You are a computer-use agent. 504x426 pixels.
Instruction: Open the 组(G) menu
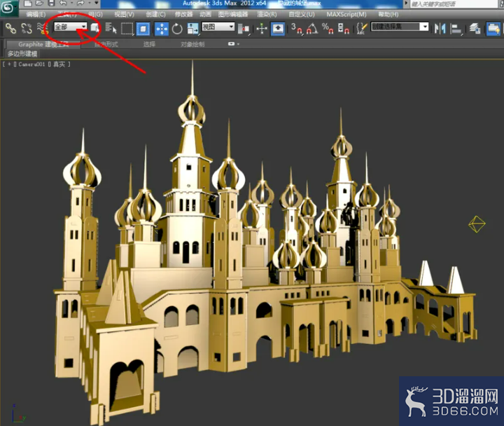(95, 15)
